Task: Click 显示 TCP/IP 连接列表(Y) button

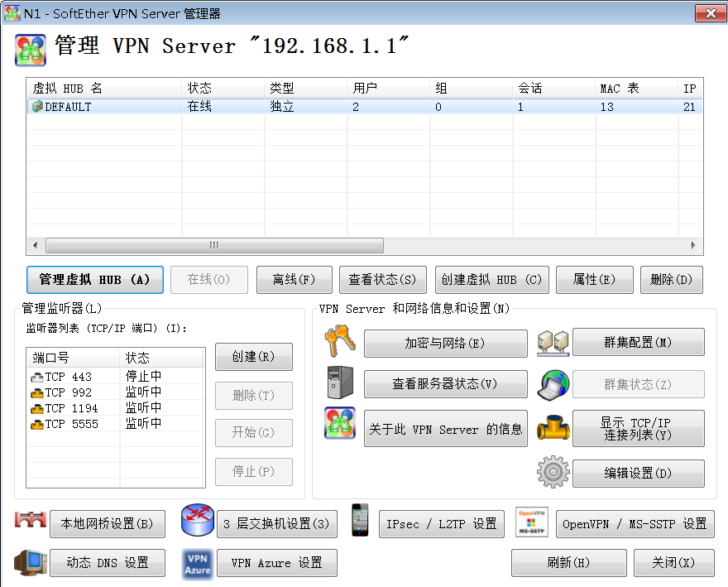Action: (x=639, y=429)
